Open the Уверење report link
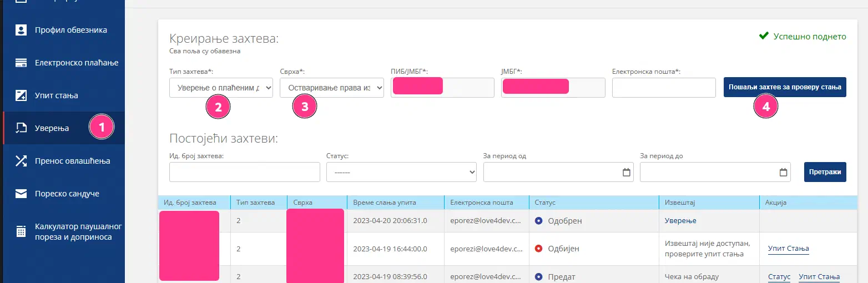This screenshot has width=868, height=283. click(x=680, y=221)
